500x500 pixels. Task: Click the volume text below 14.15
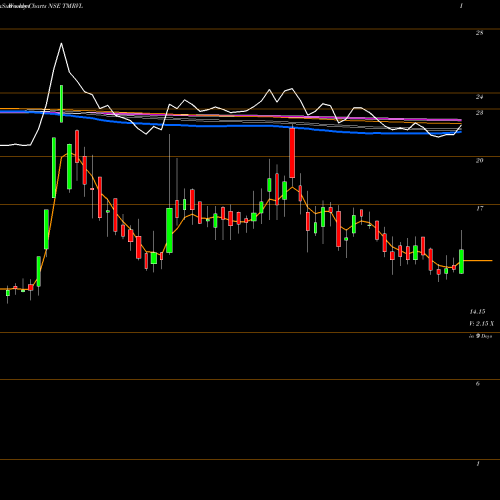point(482,324)
